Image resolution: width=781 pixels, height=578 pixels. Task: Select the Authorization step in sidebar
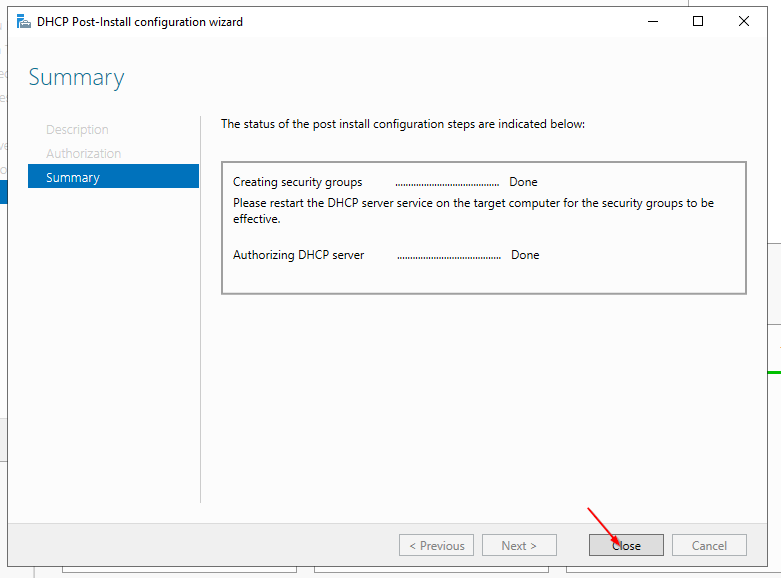pos(83,153)
